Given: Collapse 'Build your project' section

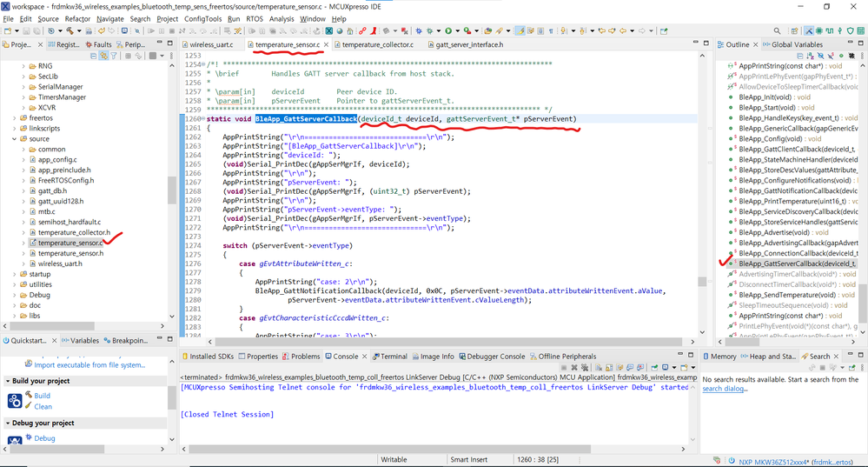Looking at the screenshot, I should point(8,381).
